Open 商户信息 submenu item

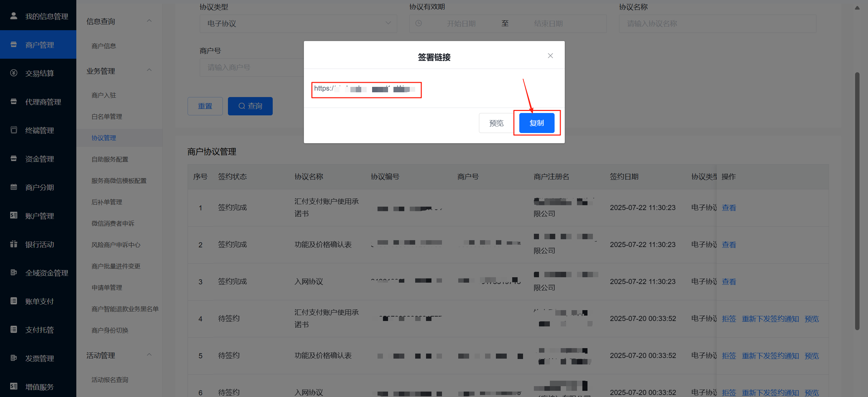[x=104, y=46]
